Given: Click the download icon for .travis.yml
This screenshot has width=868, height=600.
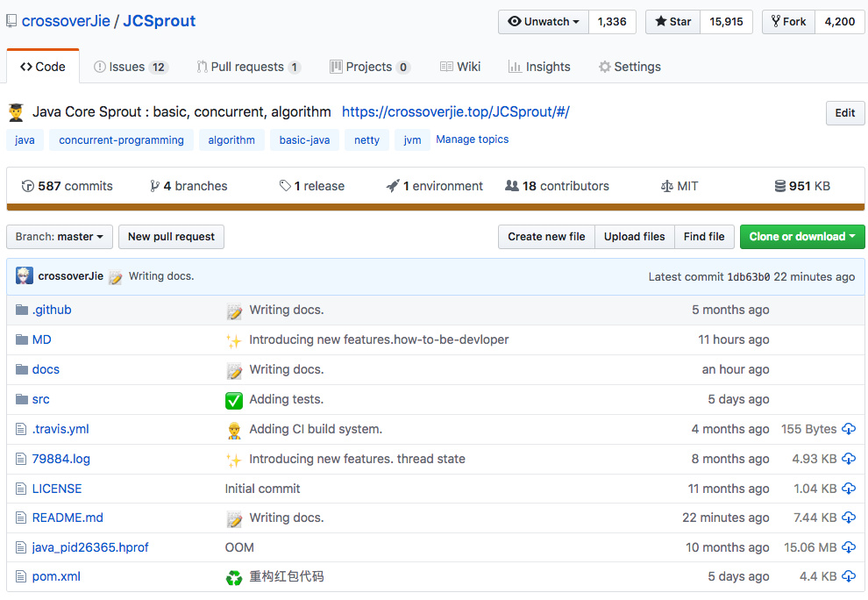Looking at the screenshot, I should point(849,429).
